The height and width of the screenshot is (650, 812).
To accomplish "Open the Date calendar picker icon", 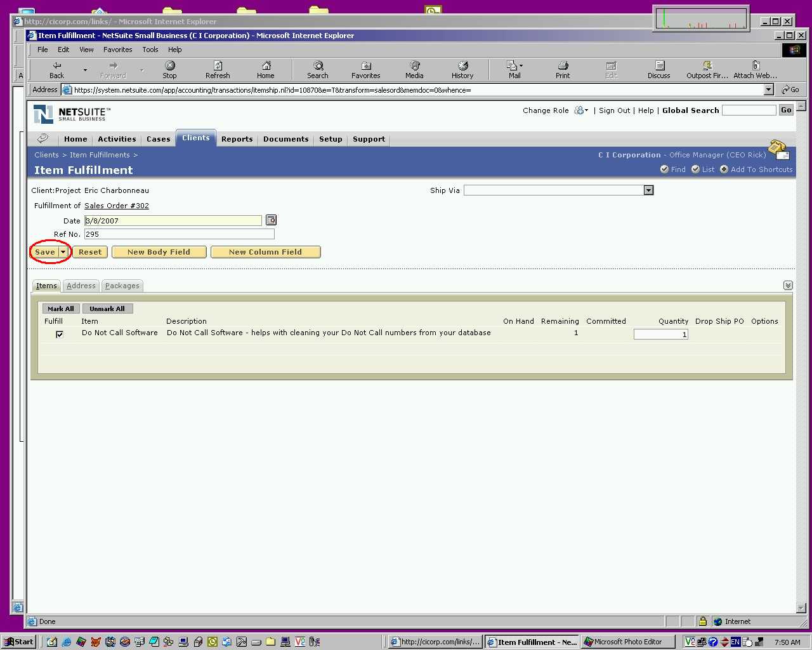I will (x=271, y=220).
